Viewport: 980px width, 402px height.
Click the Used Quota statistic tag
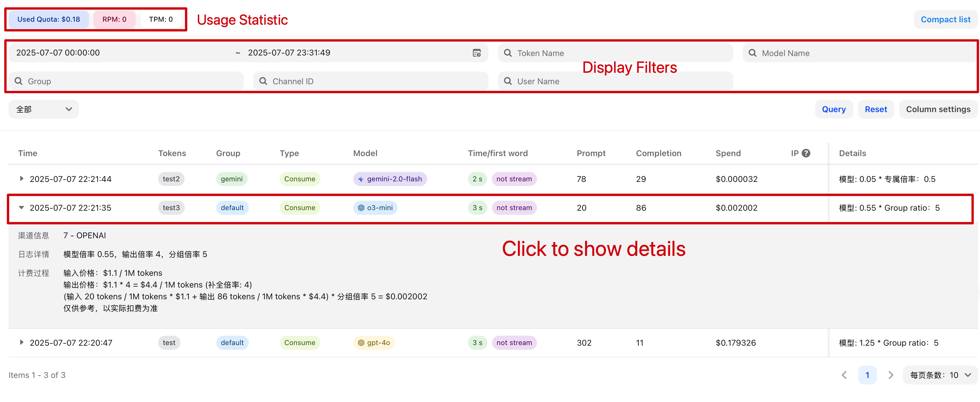pyautogui.click(x=48, y=19)
